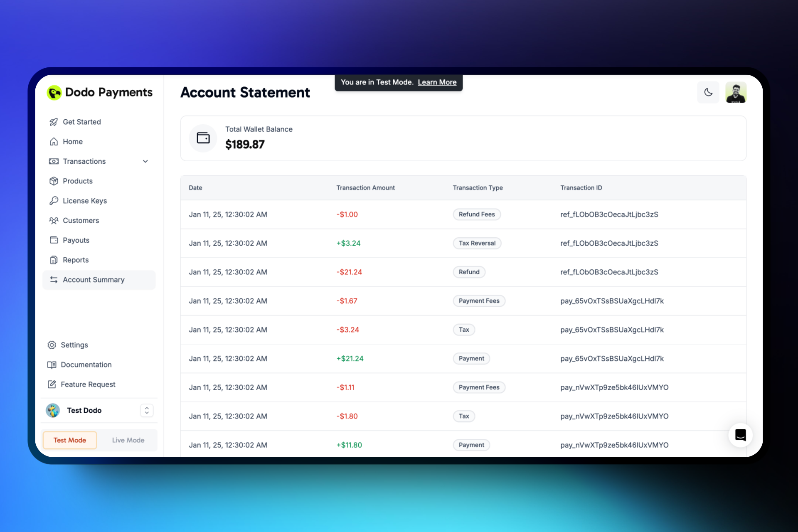
Task: Expand the Transactions menu
Action: tap(145, 161)
